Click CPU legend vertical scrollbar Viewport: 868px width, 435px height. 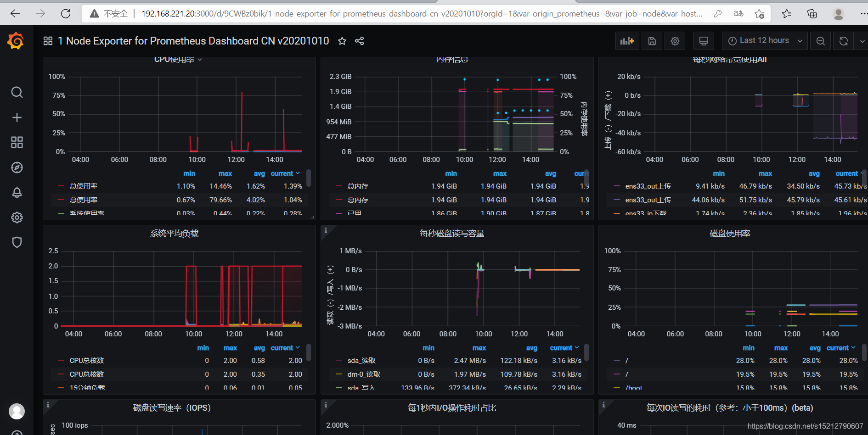(309, 178)
